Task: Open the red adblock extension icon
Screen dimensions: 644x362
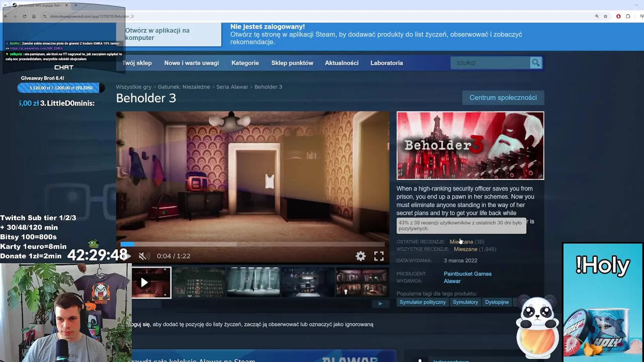Action: (x=618, y=16)
